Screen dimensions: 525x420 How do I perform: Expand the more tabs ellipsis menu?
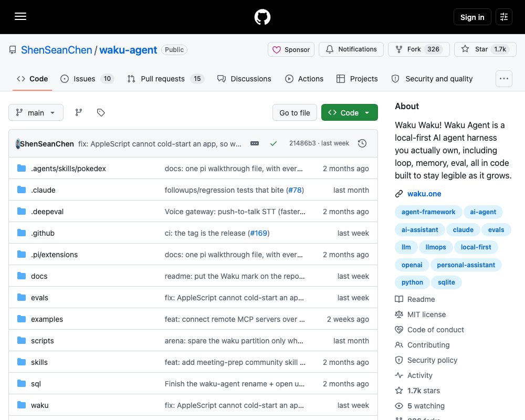503,79
